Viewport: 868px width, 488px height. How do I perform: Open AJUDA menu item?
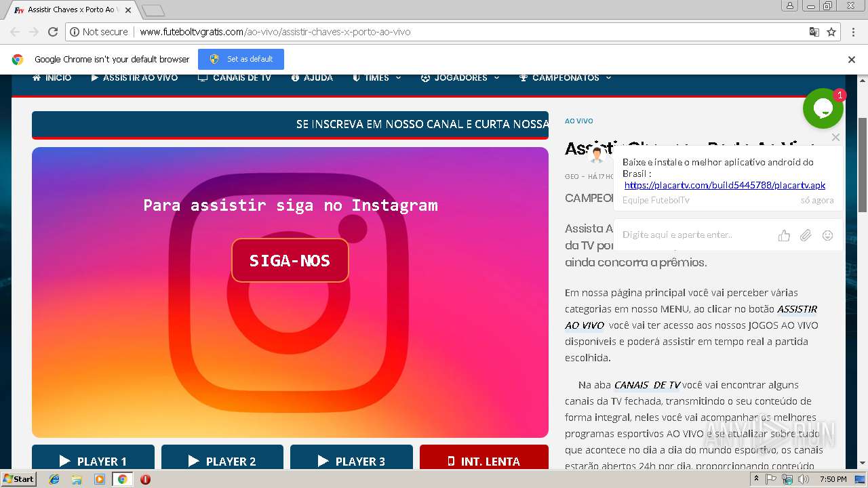click(312, 77)
